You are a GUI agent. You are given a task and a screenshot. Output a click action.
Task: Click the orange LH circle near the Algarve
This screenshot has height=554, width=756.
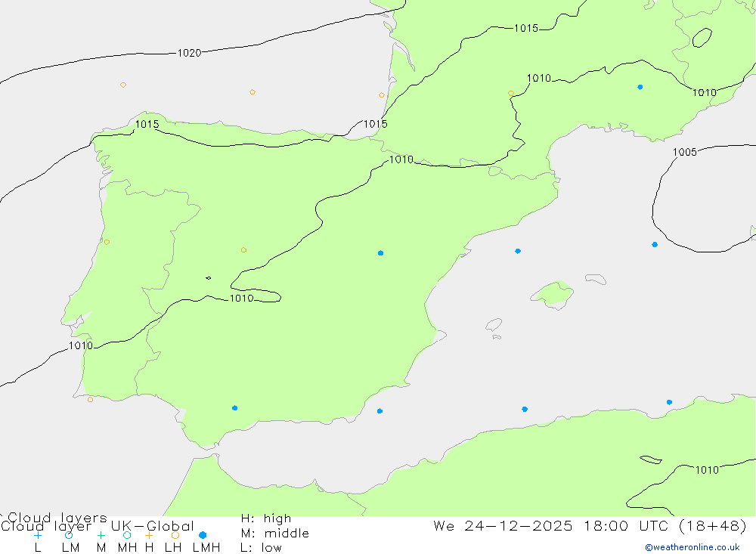point(90,400)
